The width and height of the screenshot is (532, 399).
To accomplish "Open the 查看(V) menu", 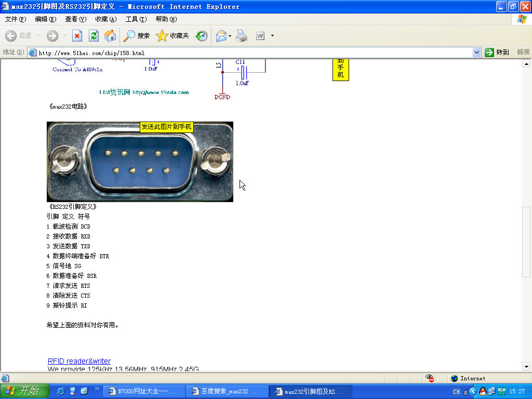I will pyautogui.click(x=75, y=19).
